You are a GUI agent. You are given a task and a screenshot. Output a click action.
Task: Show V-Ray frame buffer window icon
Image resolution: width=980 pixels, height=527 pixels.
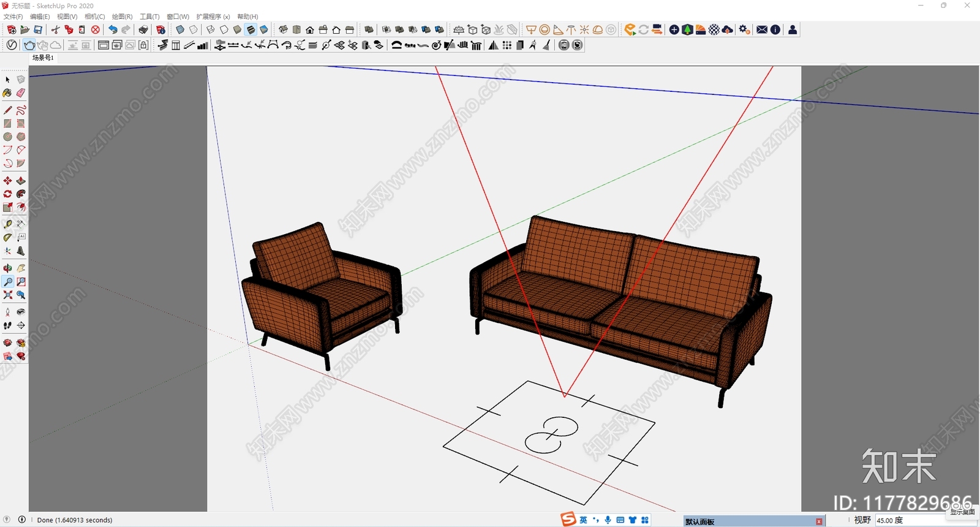pyautogui.click(x=104, y=45)
